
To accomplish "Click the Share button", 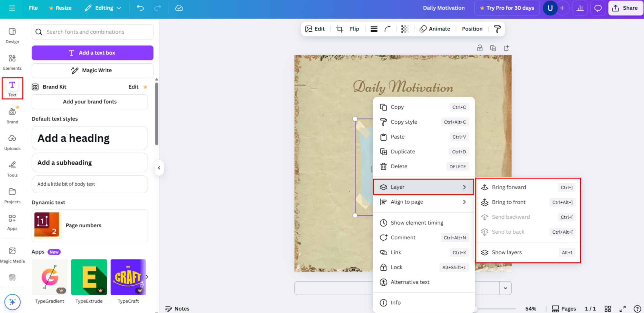I will [x=626, y=8].
